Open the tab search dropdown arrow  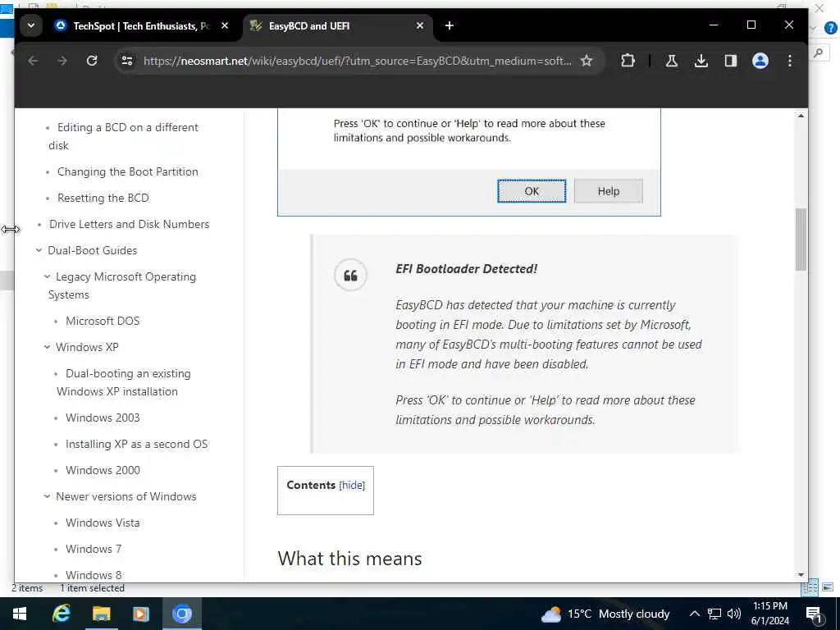[31, 25]
